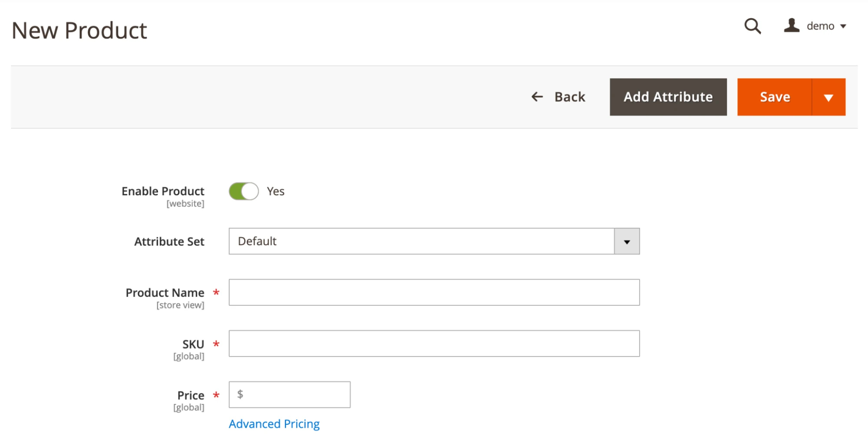This screenshot has width=868, height=446.
Task: Go back using the Back link
Action: (569, 97)
